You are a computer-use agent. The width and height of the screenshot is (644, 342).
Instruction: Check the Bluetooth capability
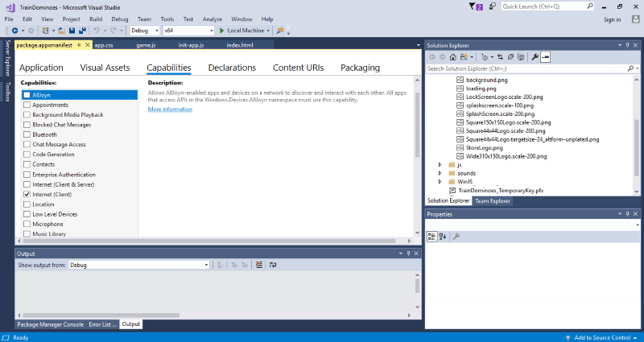(x=27, y=134)
